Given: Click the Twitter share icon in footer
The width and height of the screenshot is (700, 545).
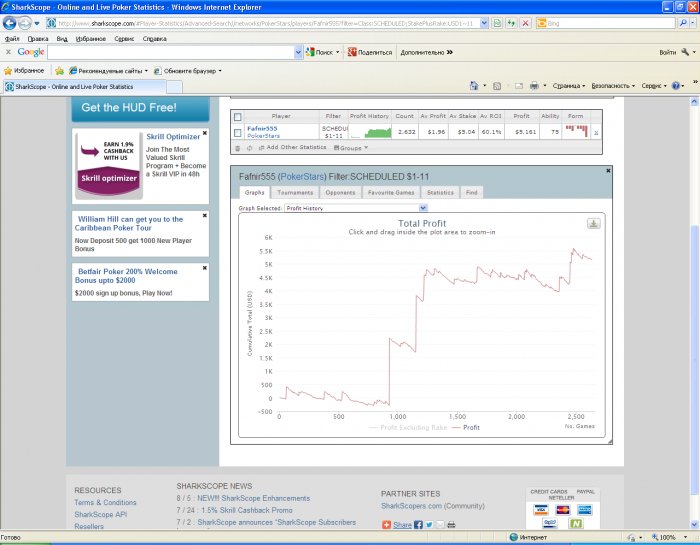Looking at the screenshot, I should [x=428, y=524].
